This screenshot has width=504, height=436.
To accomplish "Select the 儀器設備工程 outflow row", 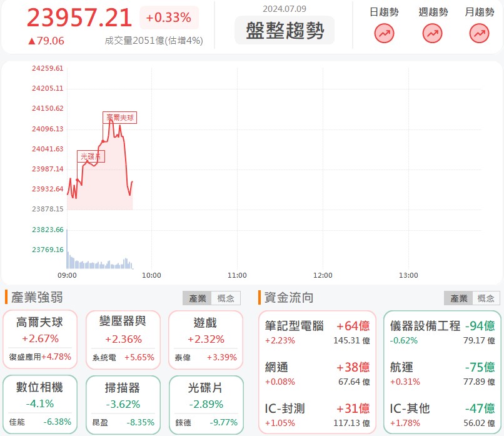I will tap(442, 332).
